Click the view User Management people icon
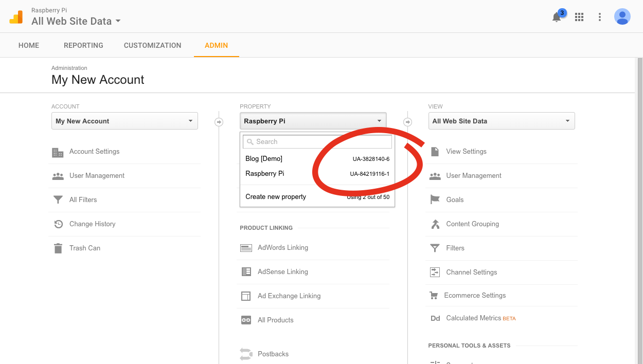The image size is (643, 364). click(435, 176)
